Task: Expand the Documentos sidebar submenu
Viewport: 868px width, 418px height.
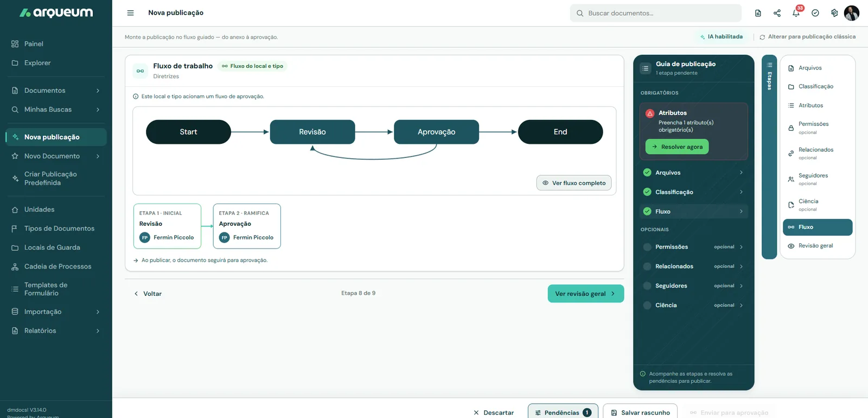Action: click(98, 91)
